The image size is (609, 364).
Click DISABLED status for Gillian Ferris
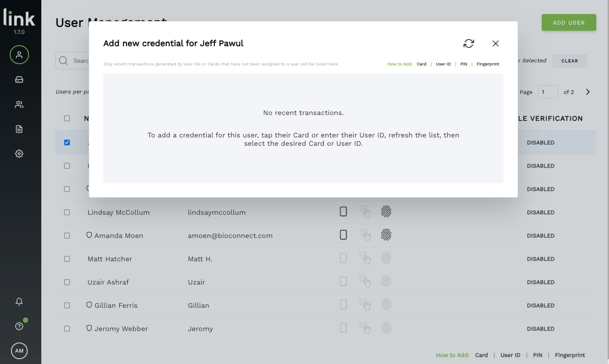pos(540,306)
